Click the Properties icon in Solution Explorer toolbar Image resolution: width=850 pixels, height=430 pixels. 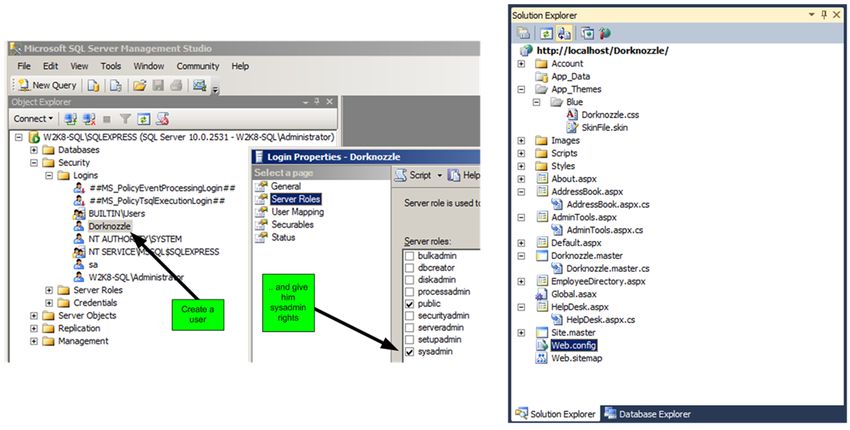(523, 34)
